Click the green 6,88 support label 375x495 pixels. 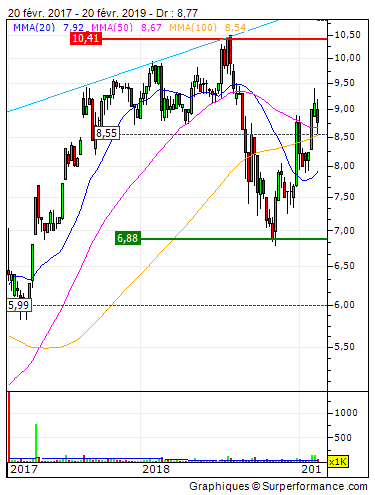128,238
